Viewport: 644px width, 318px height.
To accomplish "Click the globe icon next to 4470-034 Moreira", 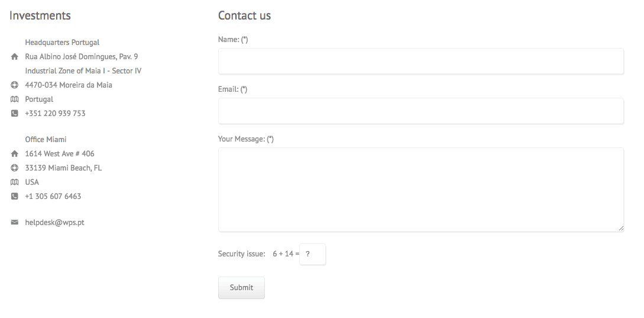I will (14, 85).
